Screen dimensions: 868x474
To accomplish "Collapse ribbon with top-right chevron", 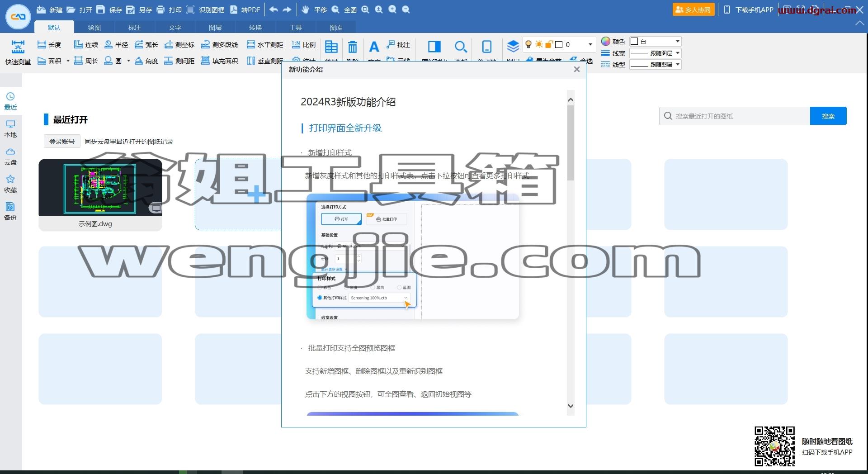I will [859, 23].
